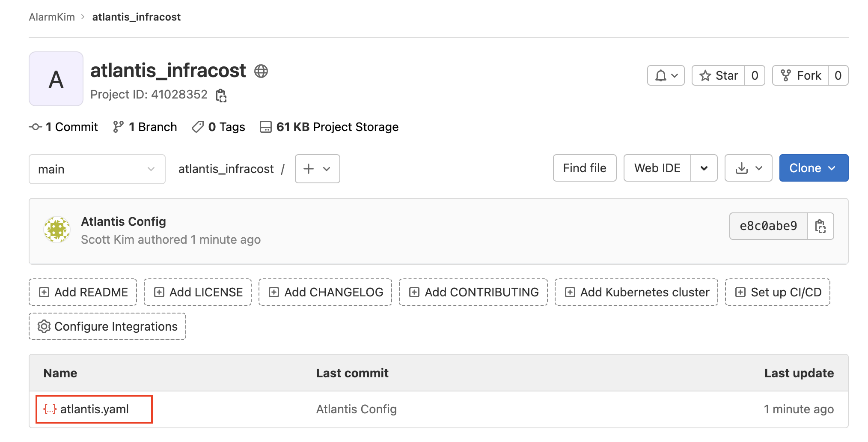Click Scott Kim's commit avatar
Viewport: 868px width, 442px height.
pos(57,230)
